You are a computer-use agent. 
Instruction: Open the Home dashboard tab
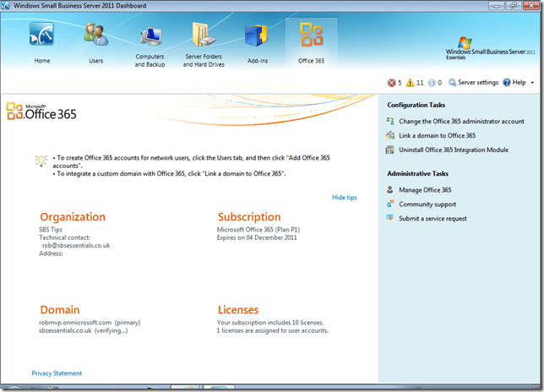[42, 42]
